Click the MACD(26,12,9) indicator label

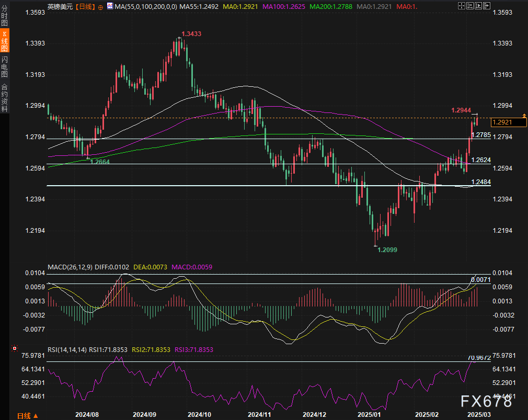[x=69, y=267]
